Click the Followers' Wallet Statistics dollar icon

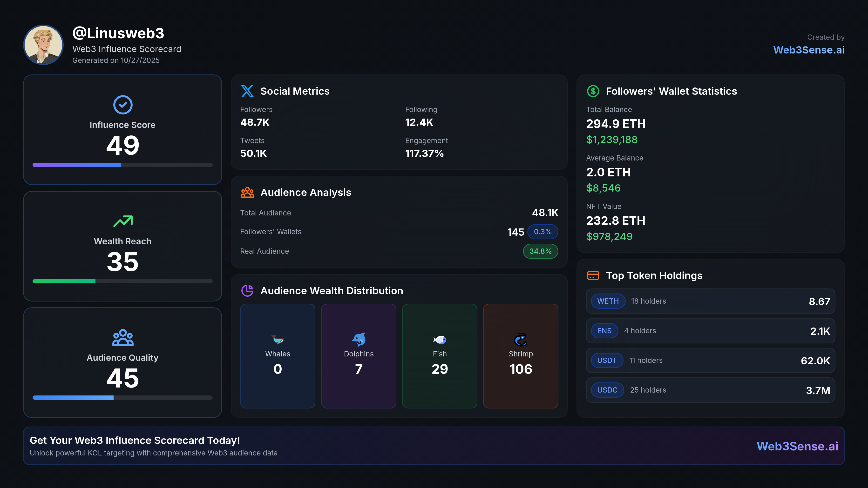pyautogui.click(x=593, y=91)
